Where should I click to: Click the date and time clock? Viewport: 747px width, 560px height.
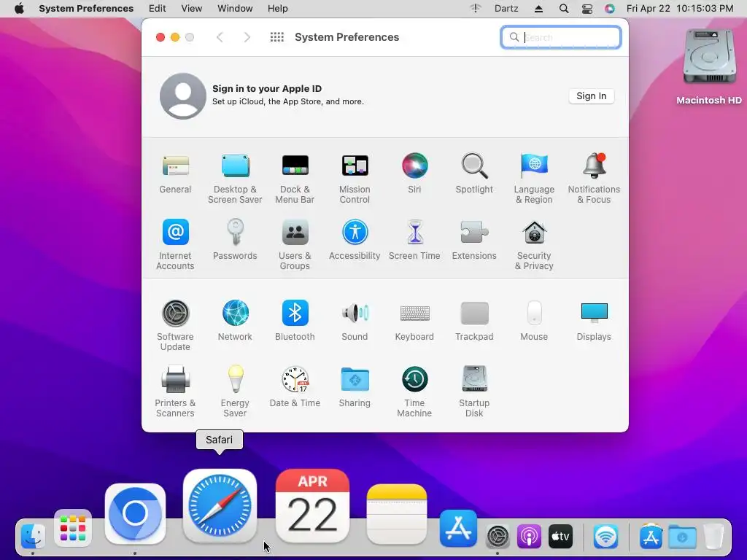pyautogui.click(x=680, y=9)
